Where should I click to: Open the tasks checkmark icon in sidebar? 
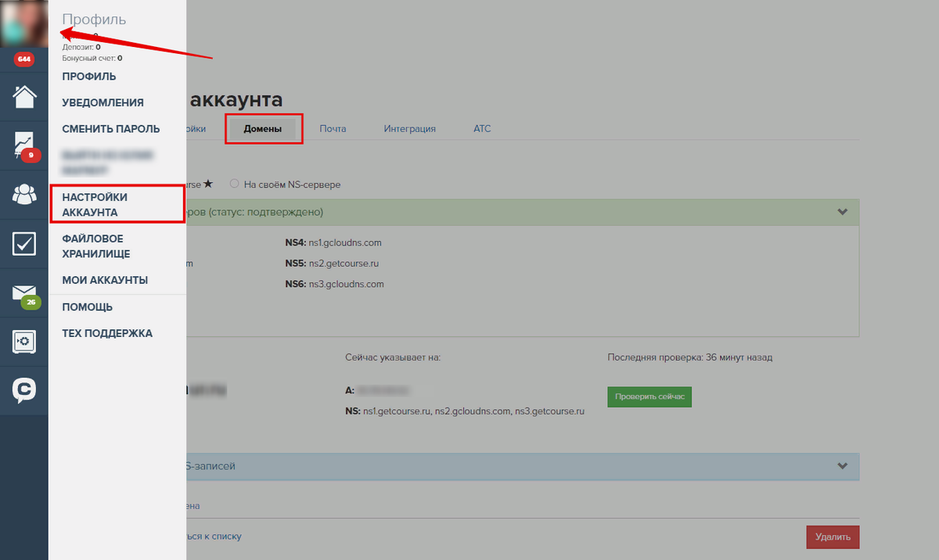click(24, 243)
